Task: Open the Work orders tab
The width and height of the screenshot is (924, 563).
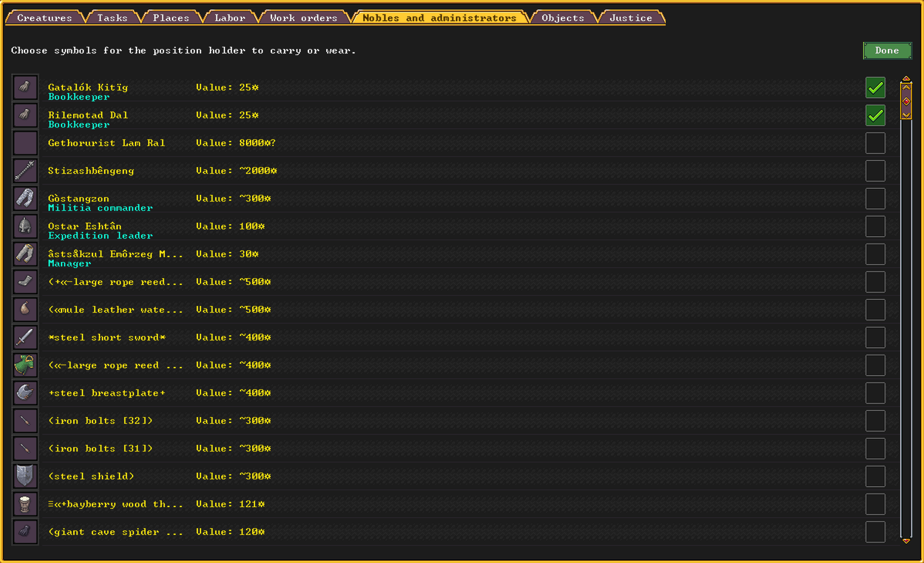Action: 303,18
